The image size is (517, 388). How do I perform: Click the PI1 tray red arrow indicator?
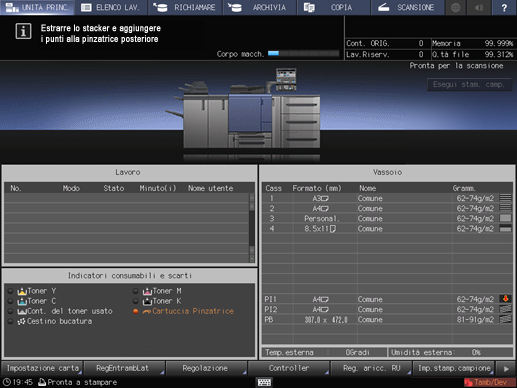(x=505, y=299)
